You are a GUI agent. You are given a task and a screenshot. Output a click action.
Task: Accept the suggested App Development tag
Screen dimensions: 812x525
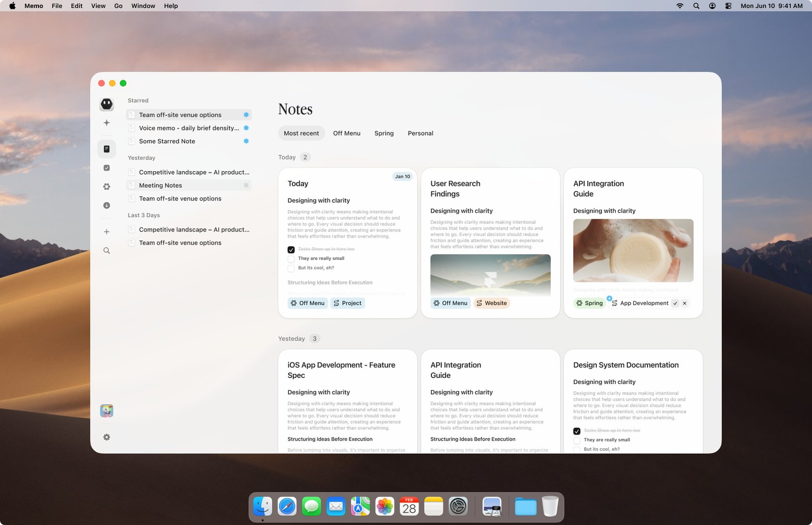[x=675, y=303]
